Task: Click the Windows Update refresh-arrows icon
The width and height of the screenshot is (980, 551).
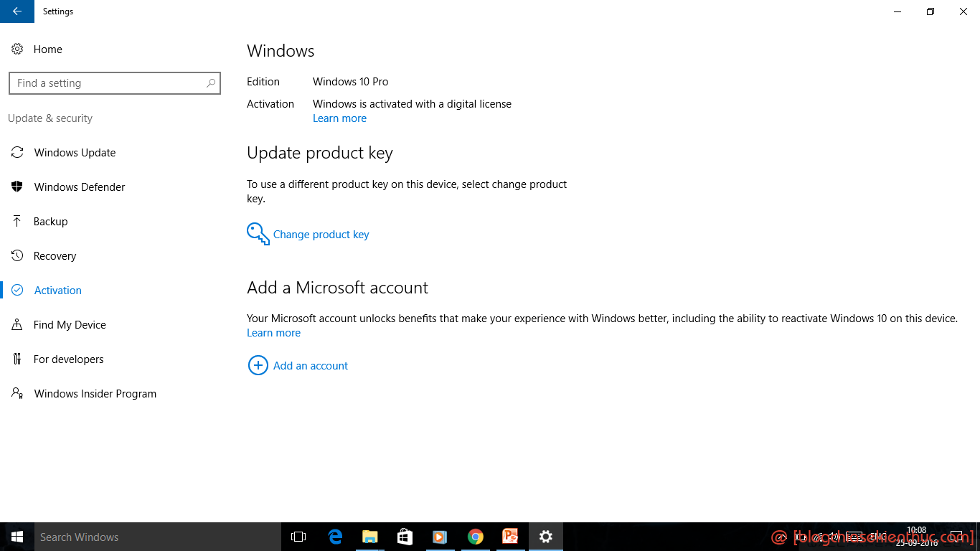Action: point(17,153)
